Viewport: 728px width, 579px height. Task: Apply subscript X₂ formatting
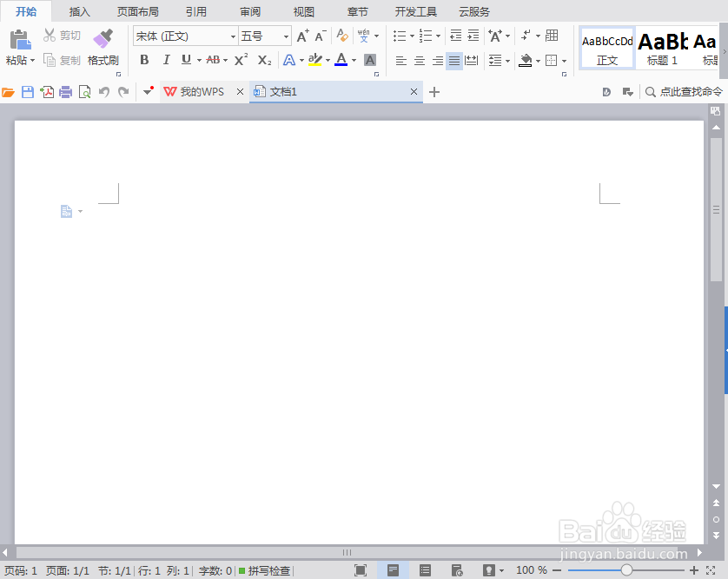pos(264,60)
